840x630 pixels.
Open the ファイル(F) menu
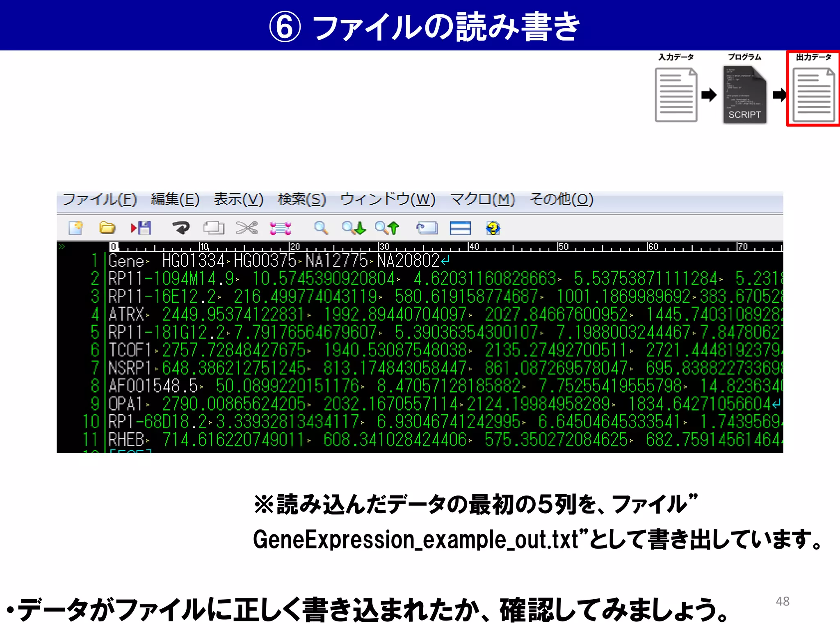click(99, 200)
